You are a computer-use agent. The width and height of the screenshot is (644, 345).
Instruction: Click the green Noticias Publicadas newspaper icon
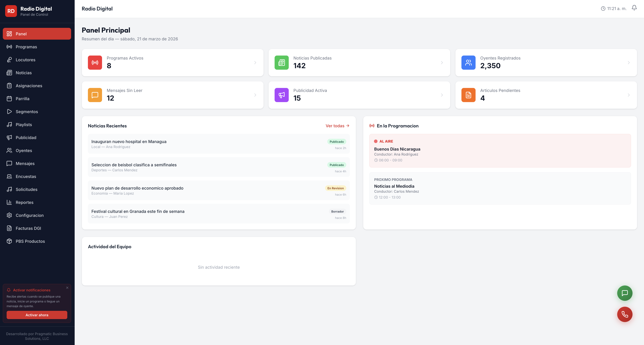(282, 63)
